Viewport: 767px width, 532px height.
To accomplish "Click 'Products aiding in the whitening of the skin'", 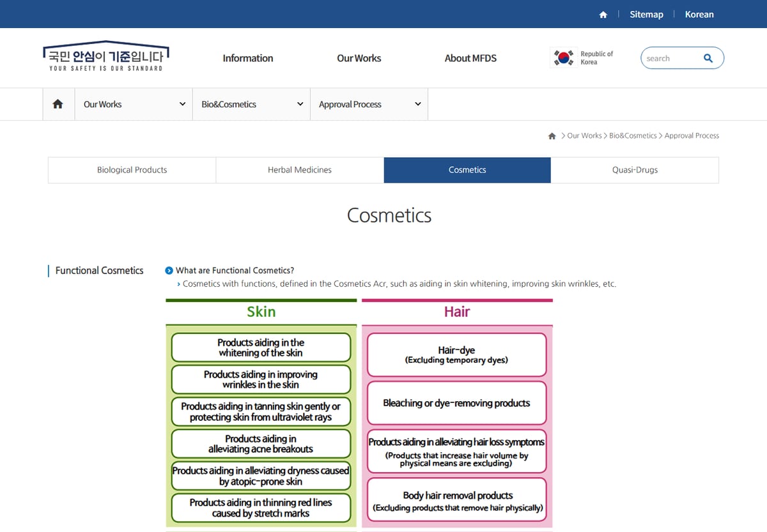I will point(261,347).
